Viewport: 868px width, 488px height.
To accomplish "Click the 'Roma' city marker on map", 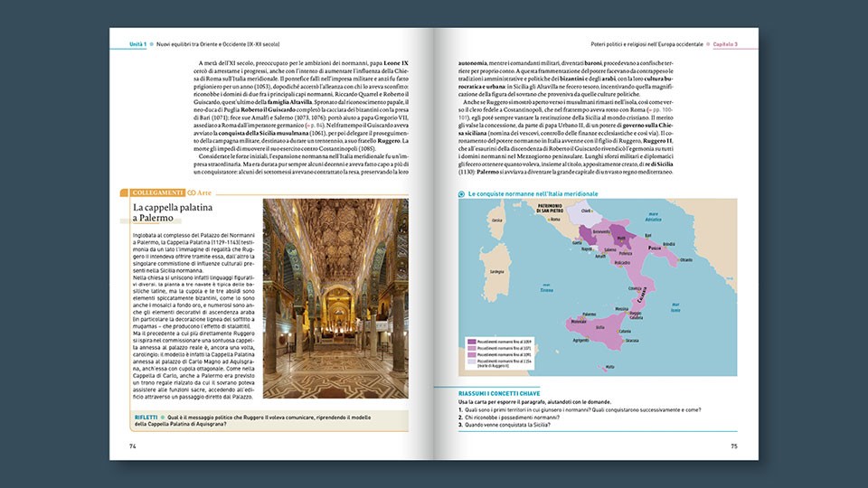I will (x=549, y=220).
